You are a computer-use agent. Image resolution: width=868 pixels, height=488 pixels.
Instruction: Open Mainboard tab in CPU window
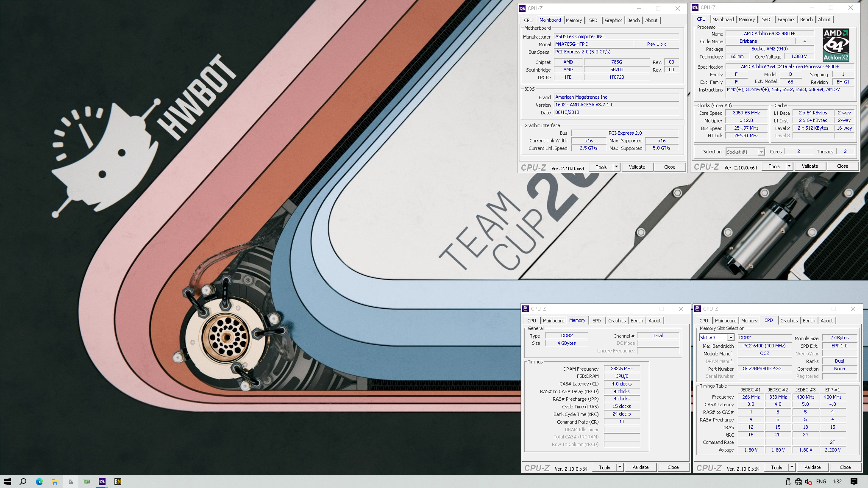[x=723, y=19]
